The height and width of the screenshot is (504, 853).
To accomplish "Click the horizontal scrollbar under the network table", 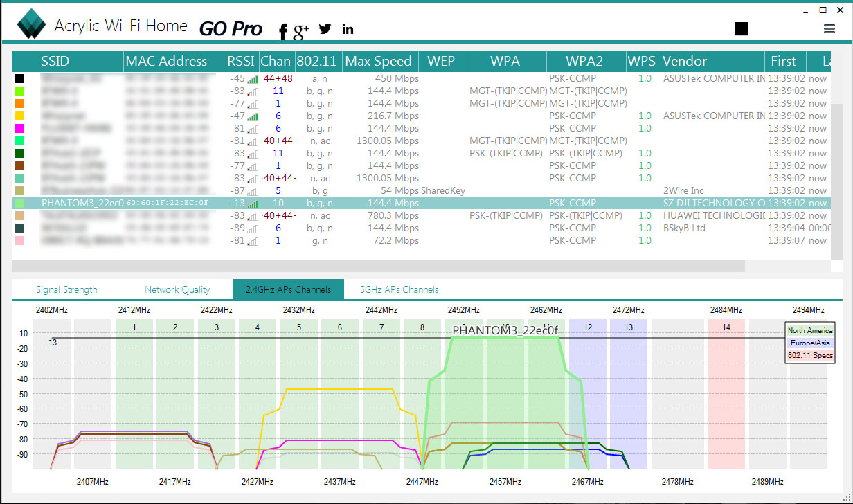I will tap(378, 267).
